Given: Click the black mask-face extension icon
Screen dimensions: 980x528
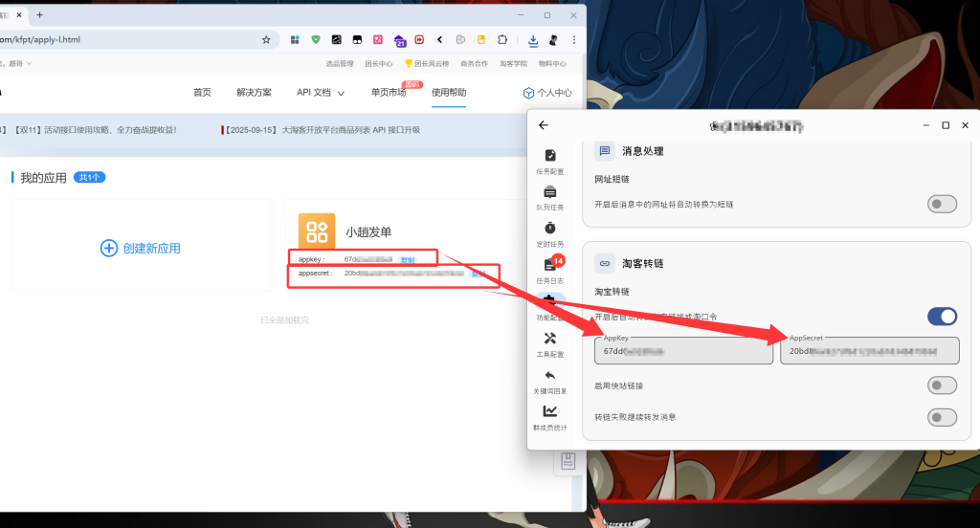Looking at the screenshot, I should (357, 39).
